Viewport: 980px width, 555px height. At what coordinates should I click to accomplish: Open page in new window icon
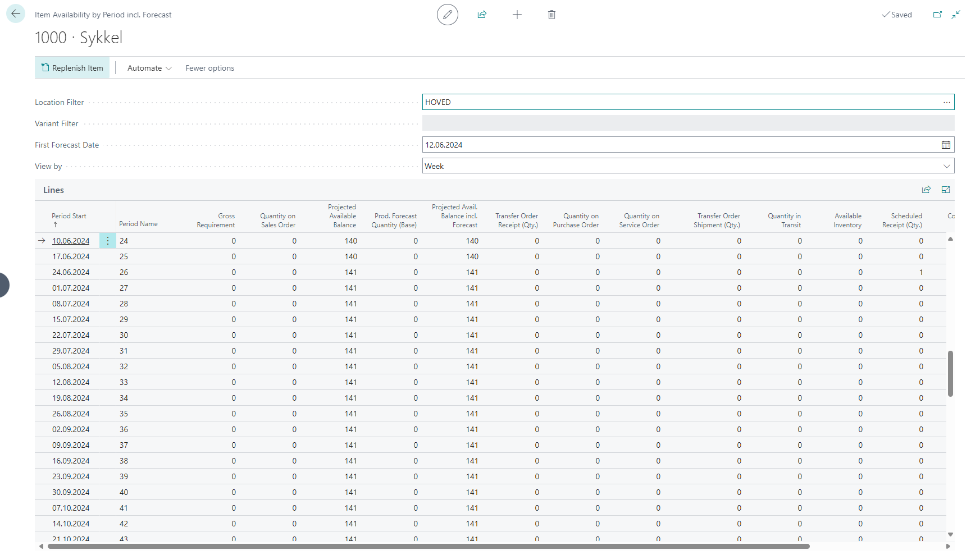coord(937,15)
